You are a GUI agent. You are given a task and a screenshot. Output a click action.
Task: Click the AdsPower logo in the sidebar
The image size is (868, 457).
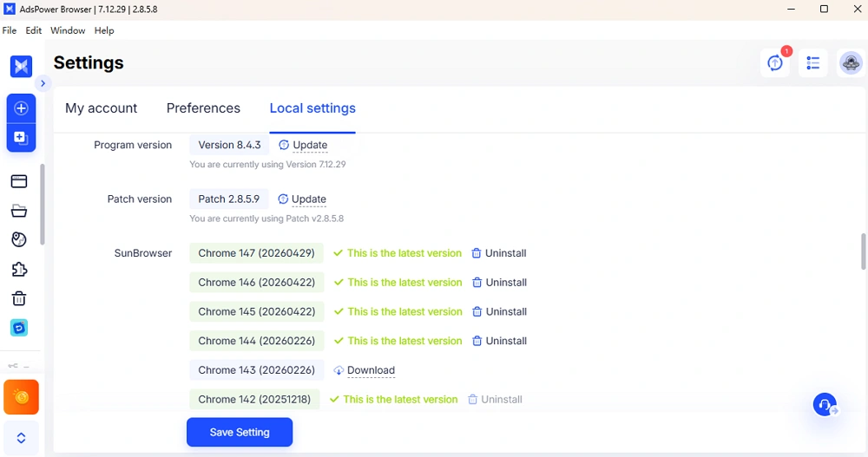[x=21, y=67]
